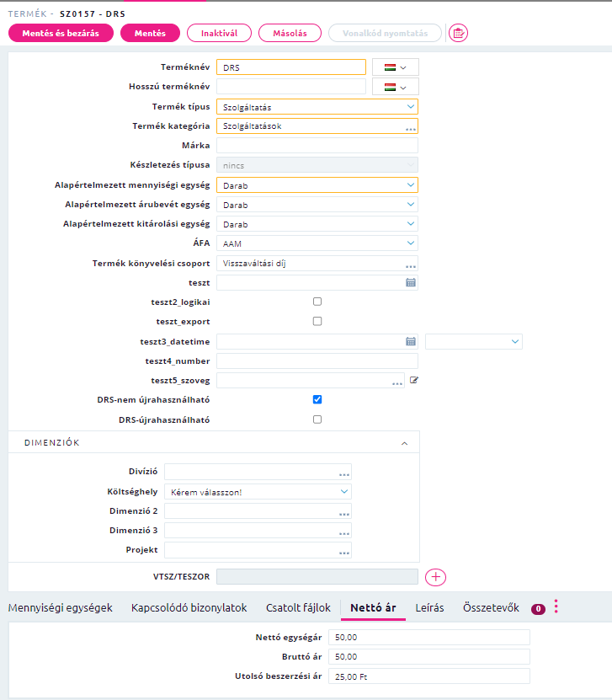Click Vonalkód nyomtatás button

pyautogui.click(x=385, y=33)
